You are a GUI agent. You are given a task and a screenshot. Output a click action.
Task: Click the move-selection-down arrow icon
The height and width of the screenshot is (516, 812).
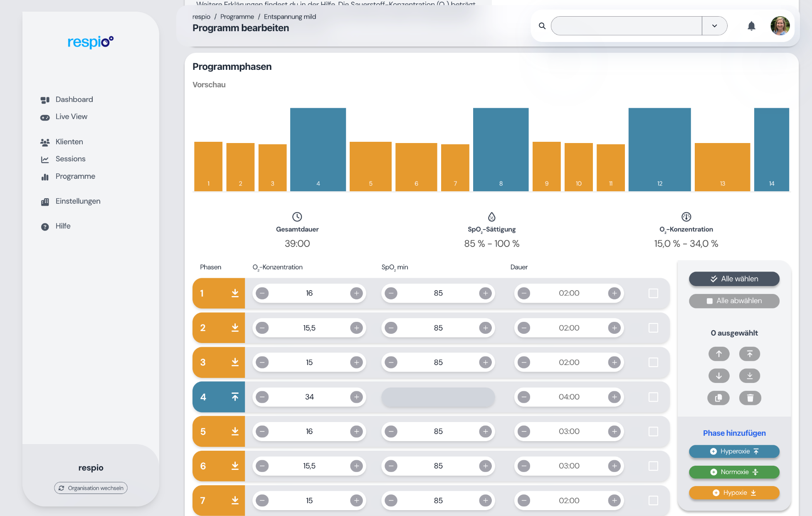click(719, 376)
